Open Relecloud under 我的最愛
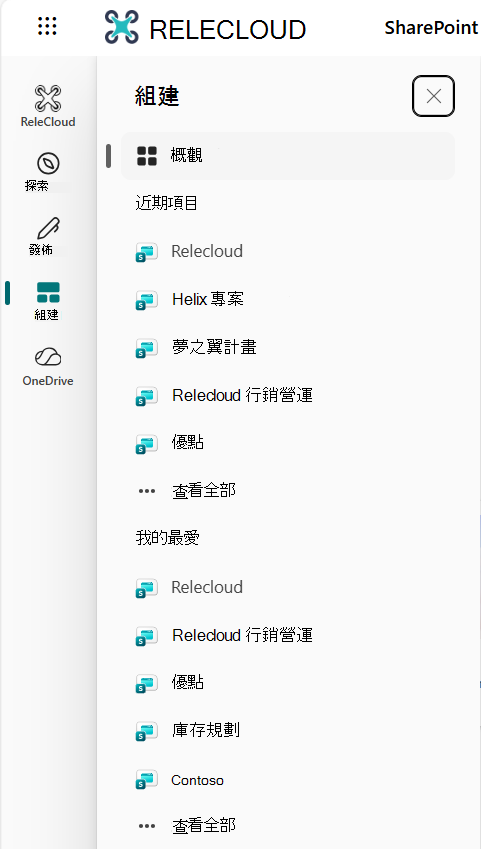This screenshot has width=481, height=849. (207, 587)
